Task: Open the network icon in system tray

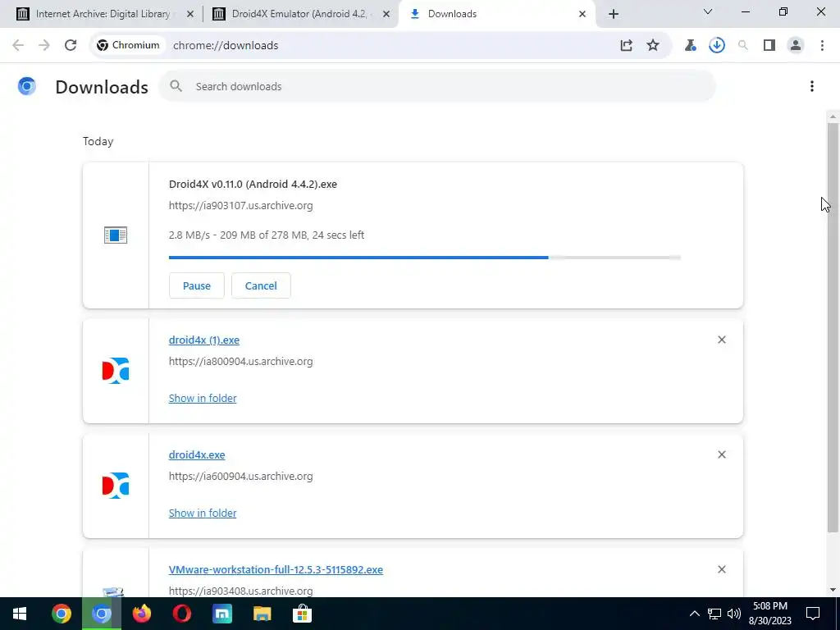Action: tap(714, 614)
